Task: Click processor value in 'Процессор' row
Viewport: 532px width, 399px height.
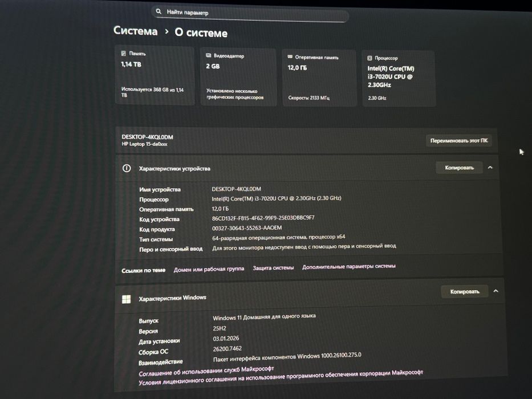Action: pyautogui.click(x=277, y=198)
